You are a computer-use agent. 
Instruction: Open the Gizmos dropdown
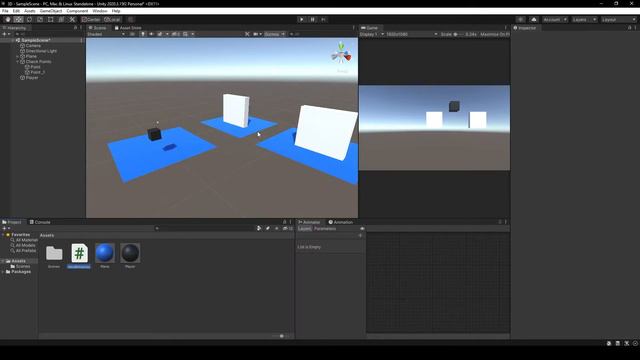click(274, 34)
